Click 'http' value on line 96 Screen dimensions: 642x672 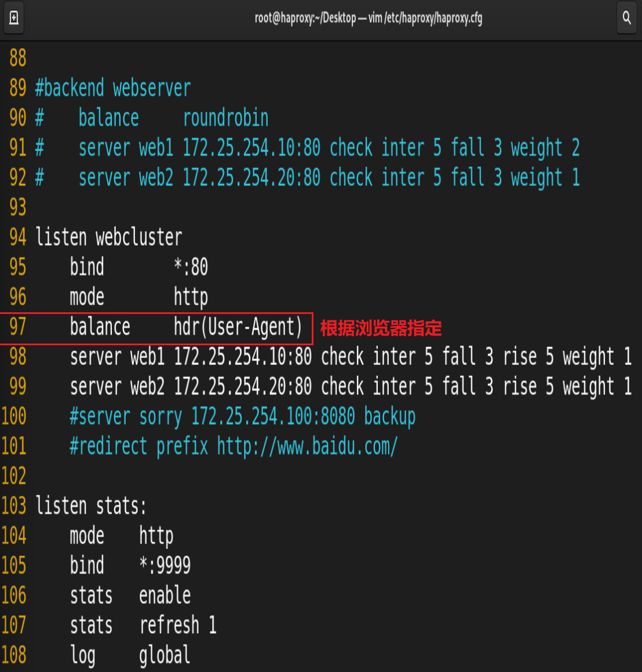191,298
